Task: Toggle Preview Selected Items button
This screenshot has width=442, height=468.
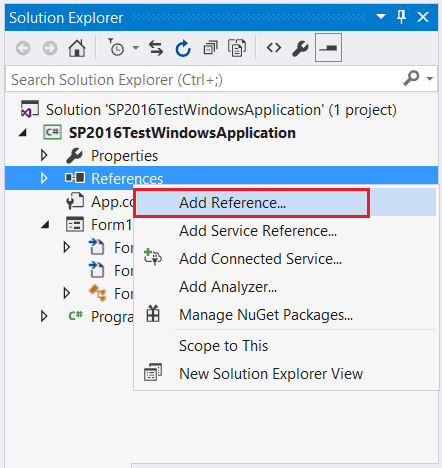Action: coord(328,48)
